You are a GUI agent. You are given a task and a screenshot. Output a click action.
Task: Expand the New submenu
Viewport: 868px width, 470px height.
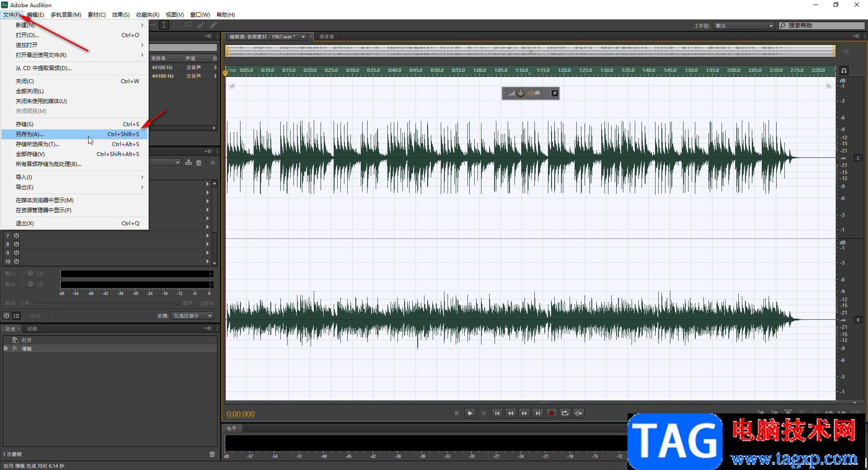[74, 25]
